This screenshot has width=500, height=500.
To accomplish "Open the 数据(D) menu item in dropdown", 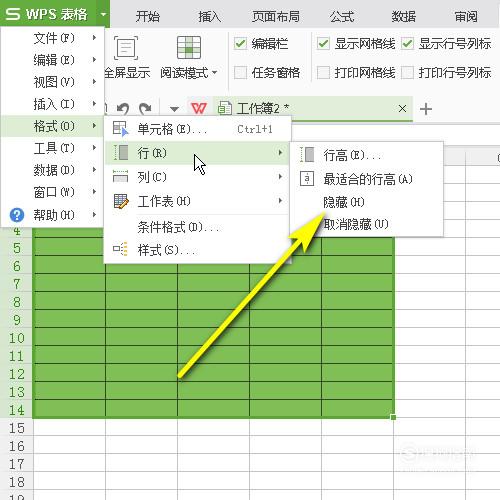I will point(53,170).
